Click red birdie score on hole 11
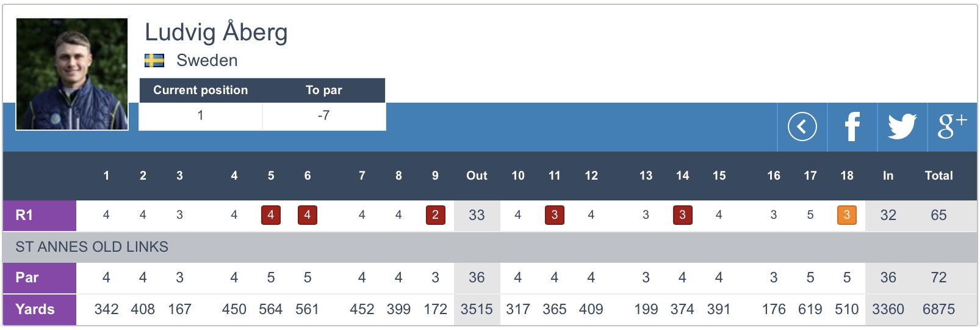 [554, 215]
